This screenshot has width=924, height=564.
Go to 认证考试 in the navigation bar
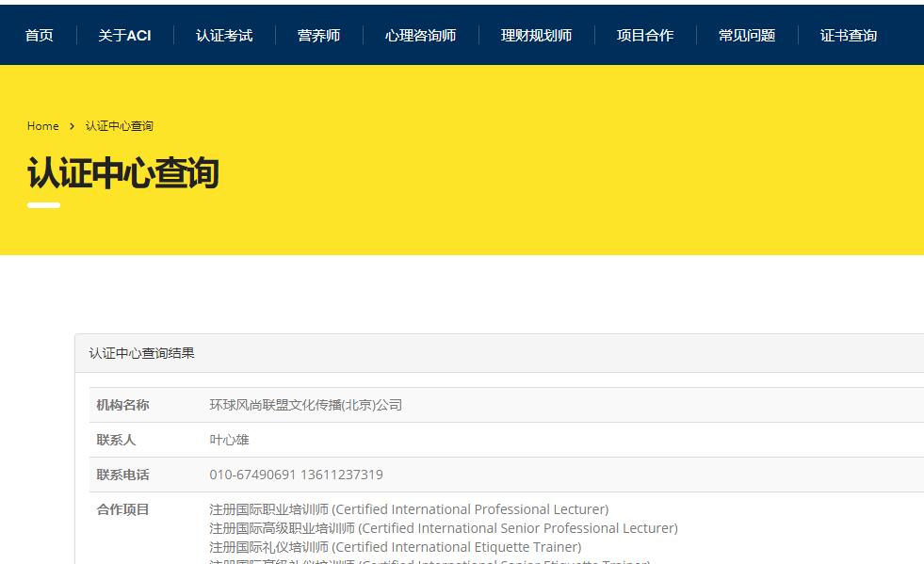click(x=224, y=36)
